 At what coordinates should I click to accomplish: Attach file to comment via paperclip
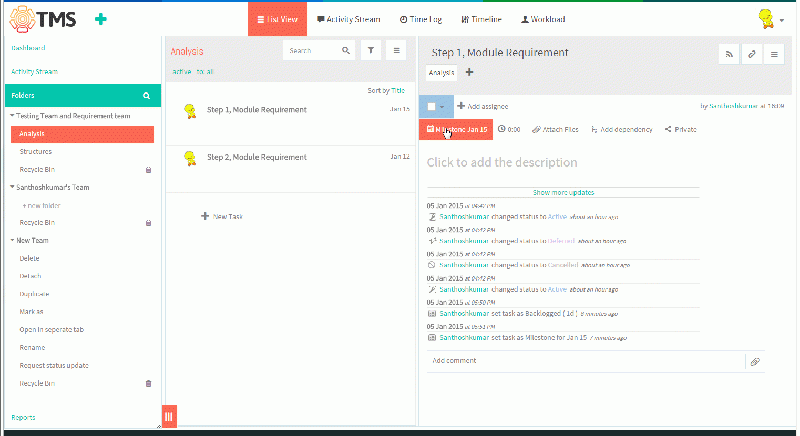[755, 362]
